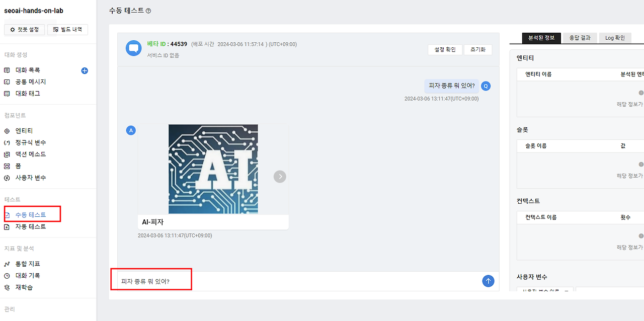Click the chatbot avatar icon in header

coord(134,49)
